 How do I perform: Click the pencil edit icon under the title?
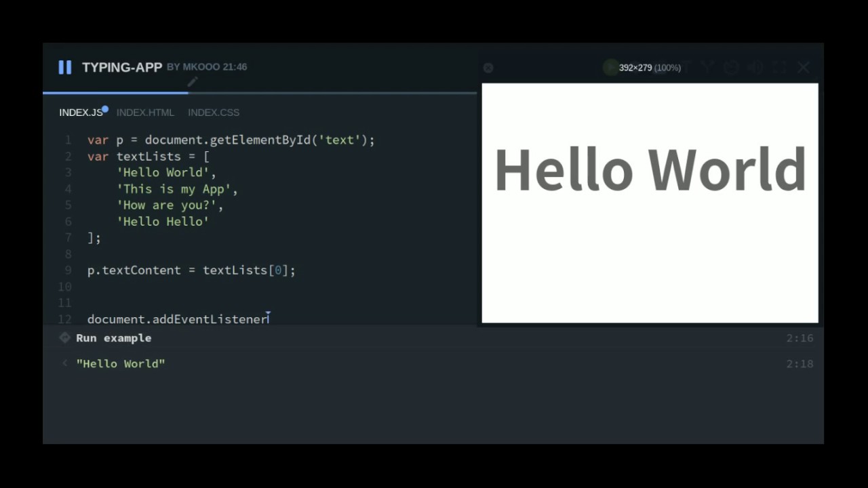[x=193, y=82]
